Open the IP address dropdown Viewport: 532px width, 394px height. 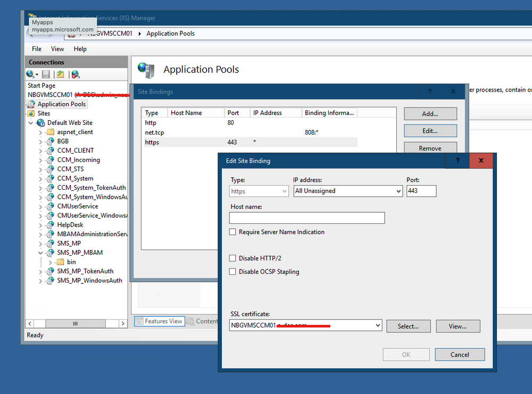398,191
